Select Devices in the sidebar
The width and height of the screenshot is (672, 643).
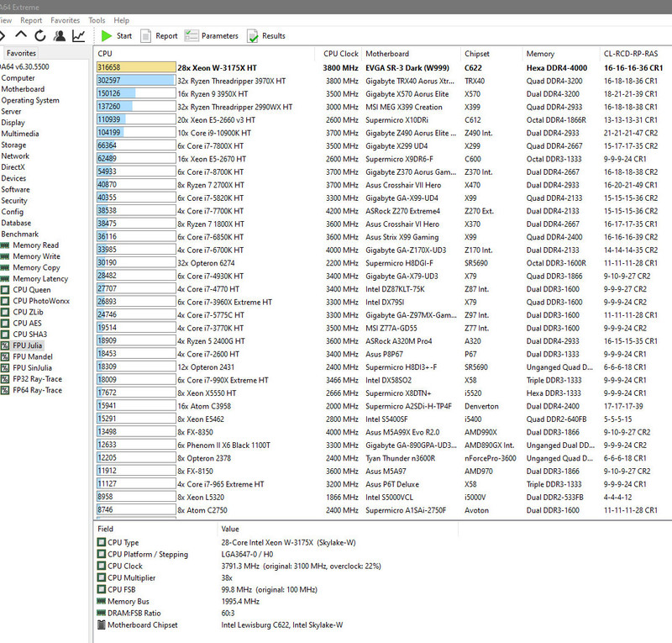13,178
